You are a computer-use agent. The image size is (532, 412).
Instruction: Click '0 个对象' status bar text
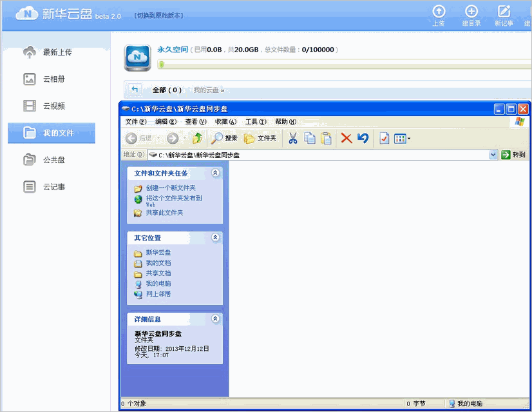click(133, 404)
